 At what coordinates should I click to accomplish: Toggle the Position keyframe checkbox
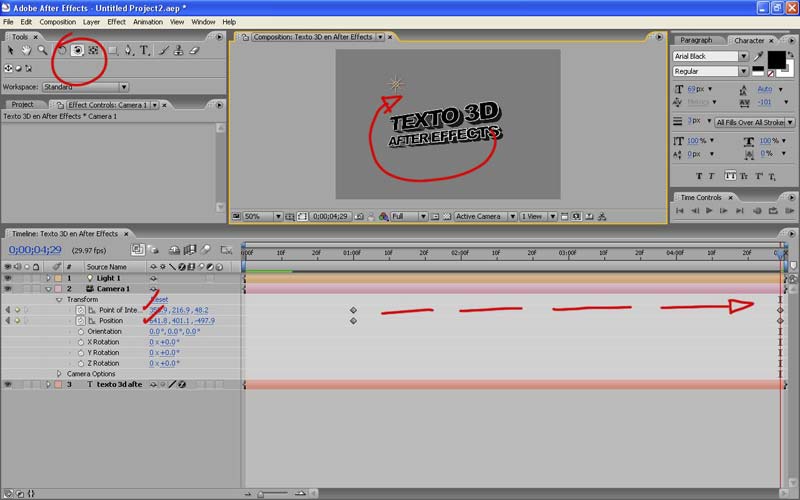point(17,321)
